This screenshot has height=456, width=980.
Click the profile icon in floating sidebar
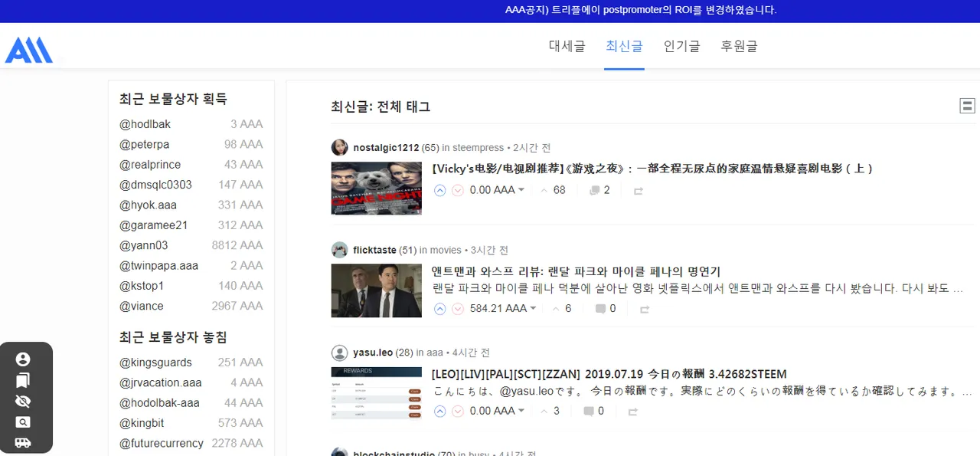pyautogui.click(x=23, y=359)
